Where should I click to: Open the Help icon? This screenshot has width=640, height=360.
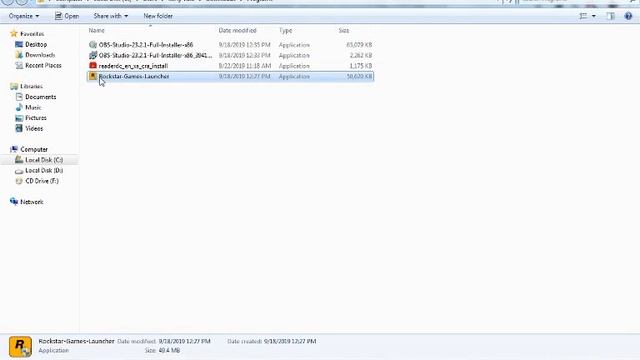tap(628, 16)
